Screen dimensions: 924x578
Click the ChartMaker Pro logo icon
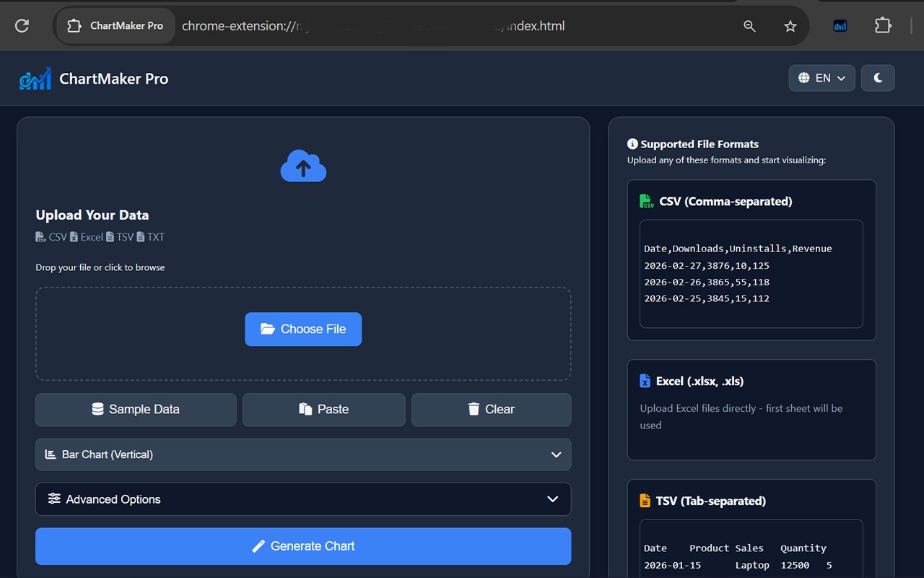click(35, 79)
